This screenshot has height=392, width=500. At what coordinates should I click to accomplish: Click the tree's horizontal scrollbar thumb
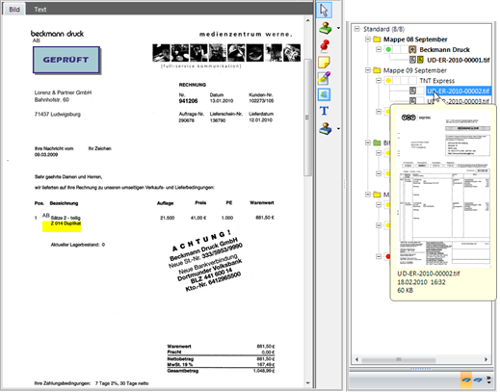[x=398, y=359]
